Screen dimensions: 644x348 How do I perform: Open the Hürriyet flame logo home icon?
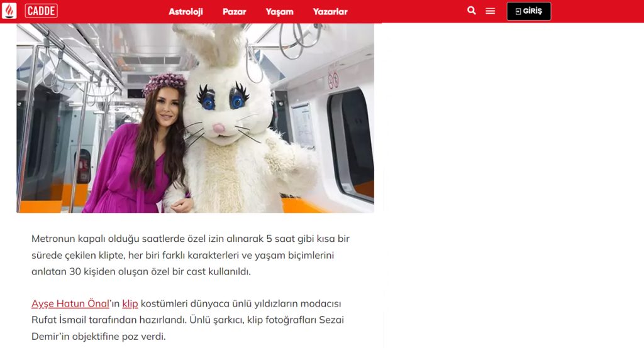pos(9,11)
